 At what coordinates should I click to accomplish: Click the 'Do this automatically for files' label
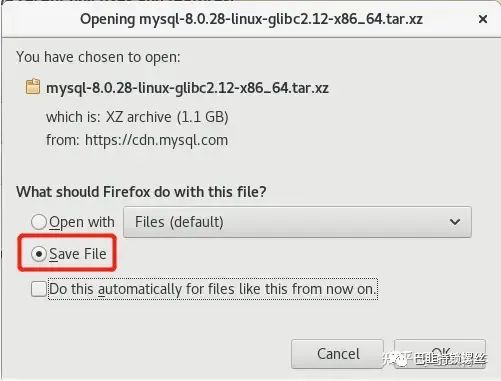pos(213,289)
